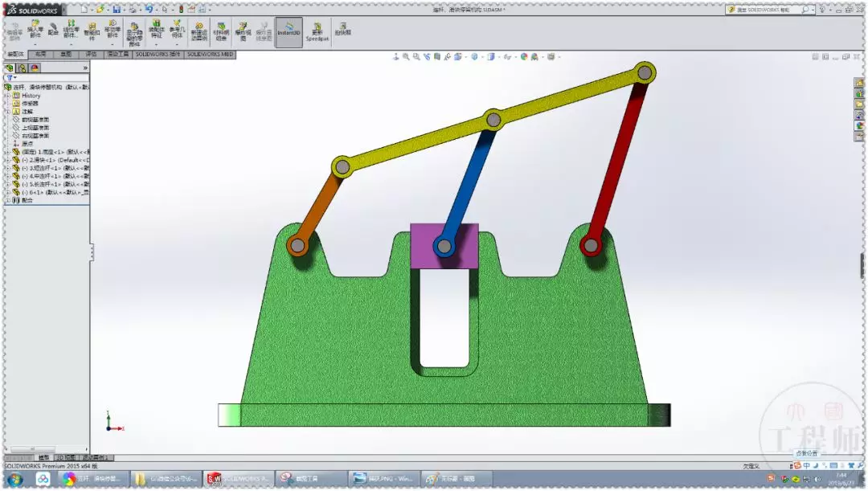Open the filter dropdown above the feature tree
This screenshot has width=868, height=491.
[10, 78]
